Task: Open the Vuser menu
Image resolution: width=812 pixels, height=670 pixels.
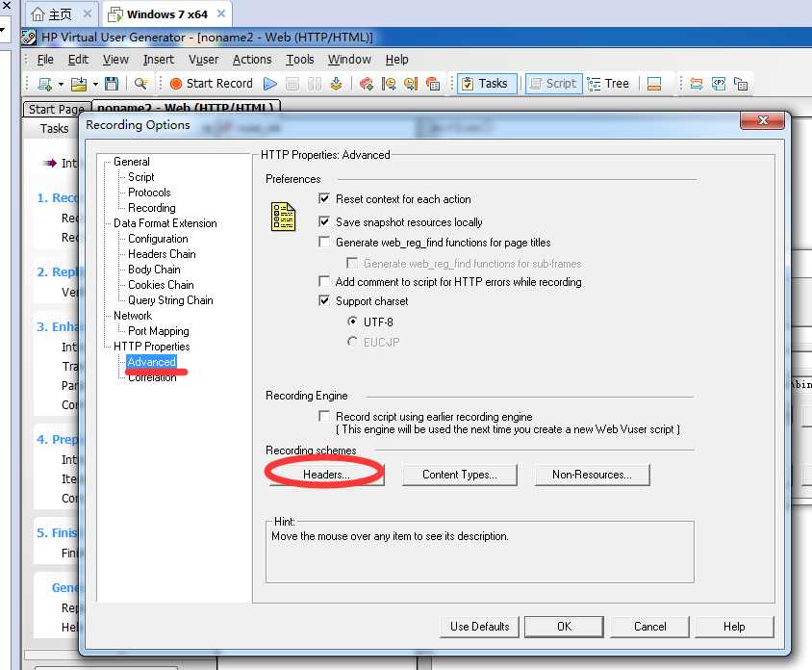Action: pos(203,60)
